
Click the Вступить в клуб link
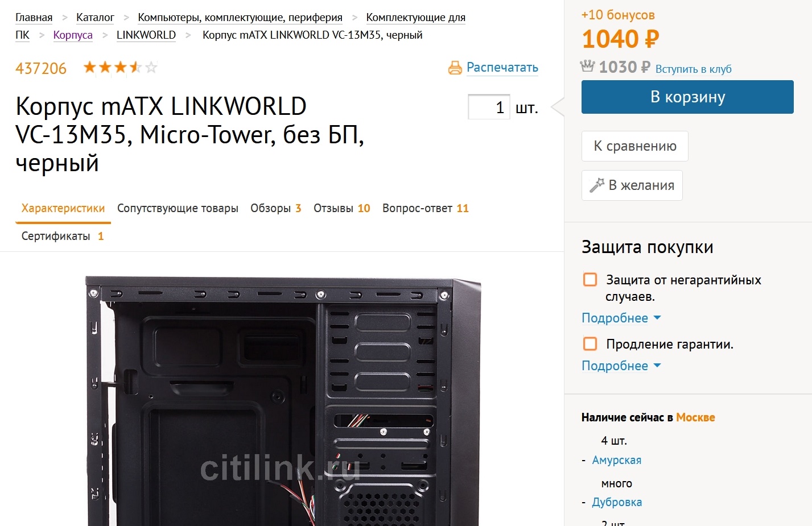pyautogui.click(x=694, y=69)
